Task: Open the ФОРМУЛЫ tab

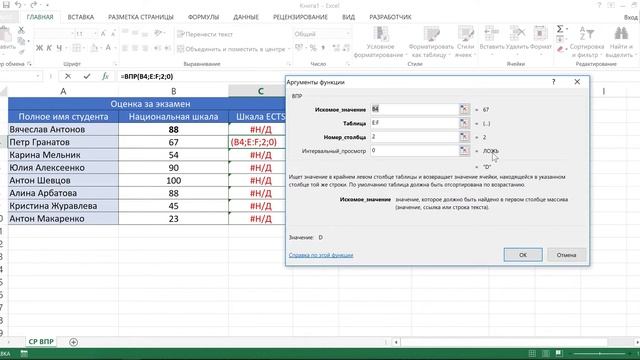Action: tap(203, 17)
